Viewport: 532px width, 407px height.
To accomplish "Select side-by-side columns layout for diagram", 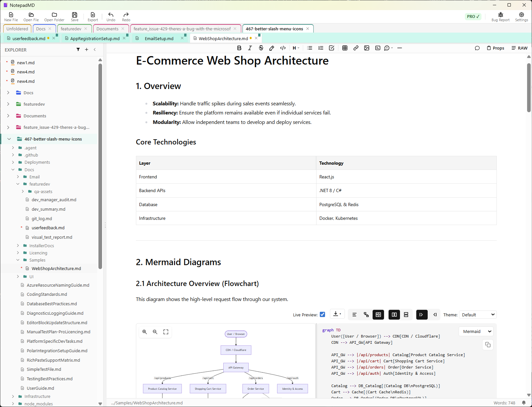I will pos(394,315).
